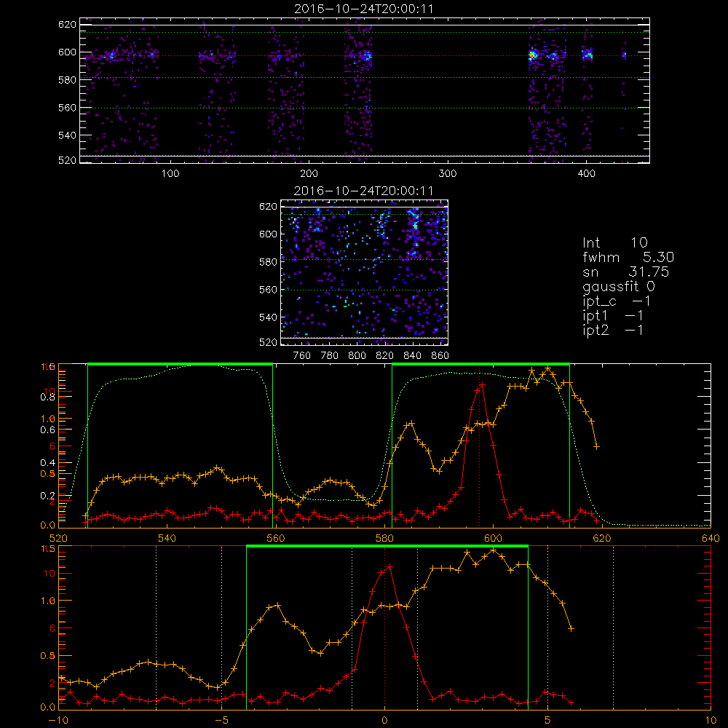Click x-axis label 820 of square image
Image resolution: width=728 pixels, height=728 pixels.
[385, 356]
